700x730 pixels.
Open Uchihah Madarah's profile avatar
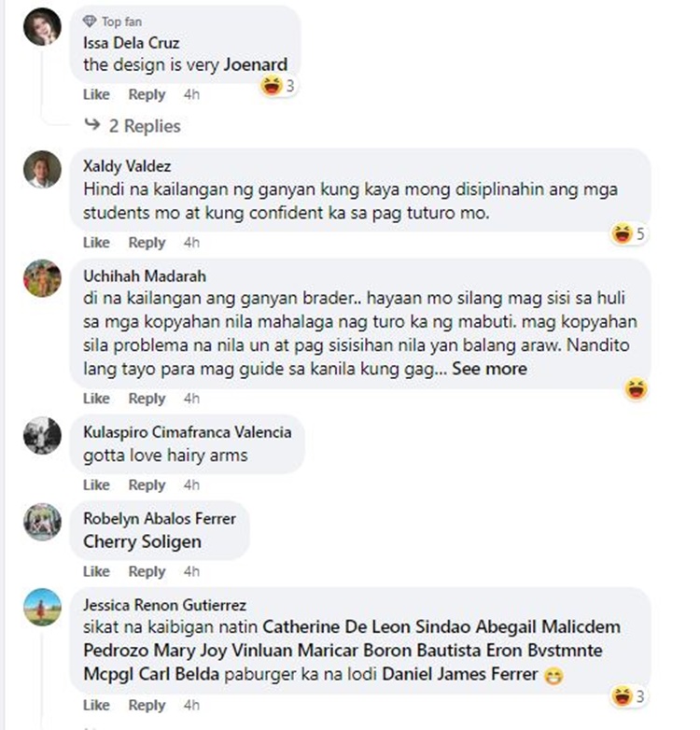(42, 278)
